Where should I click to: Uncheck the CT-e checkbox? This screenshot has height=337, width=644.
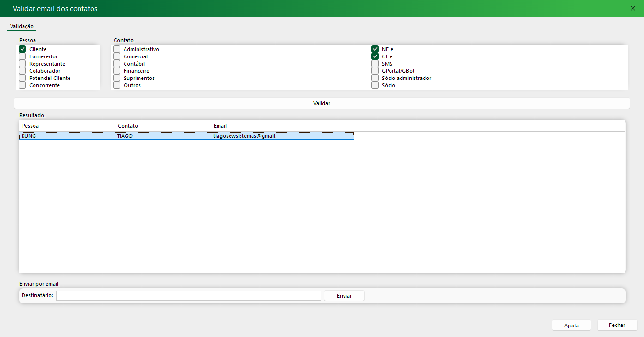point(375,56)
